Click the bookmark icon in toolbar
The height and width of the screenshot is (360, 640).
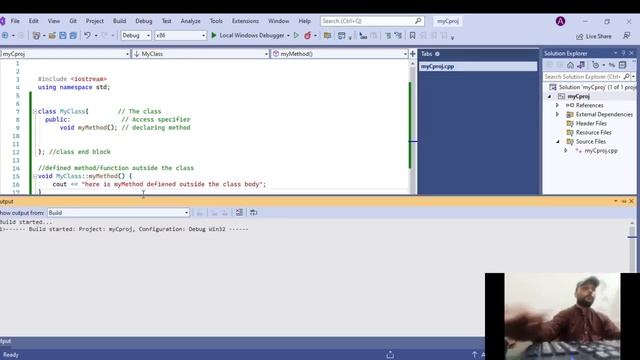(x=412, y=36)
